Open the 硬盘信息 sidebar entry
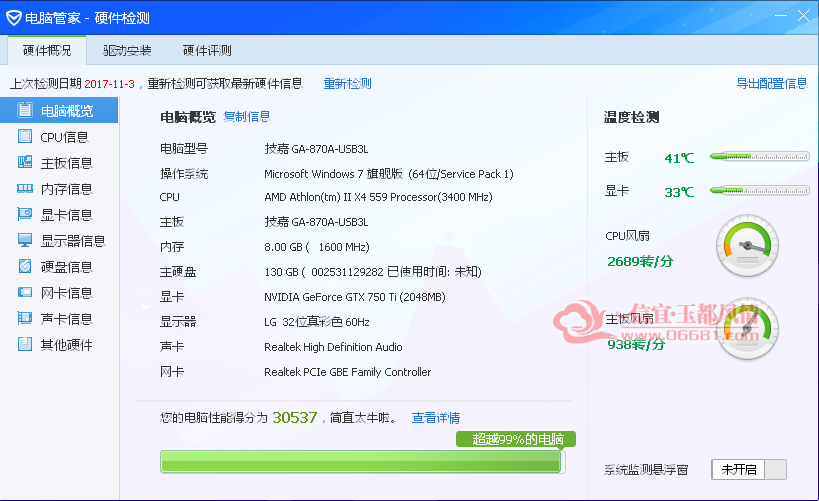The image size is (819, 501). [59, 267]
